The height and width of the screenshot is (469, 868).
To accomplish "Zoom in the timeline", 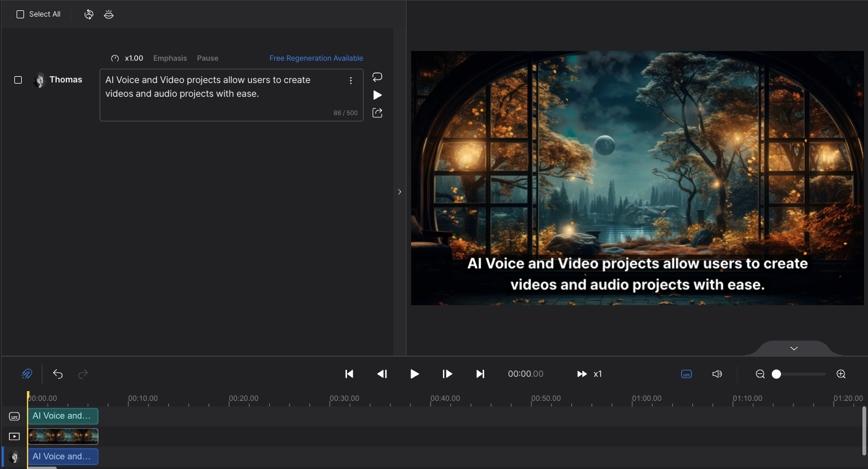I will [x=841, y=374].
